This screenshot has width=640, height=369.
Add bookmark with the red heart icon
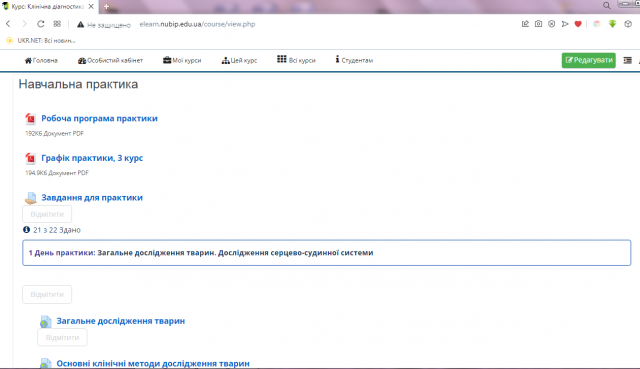click(578, 24)
